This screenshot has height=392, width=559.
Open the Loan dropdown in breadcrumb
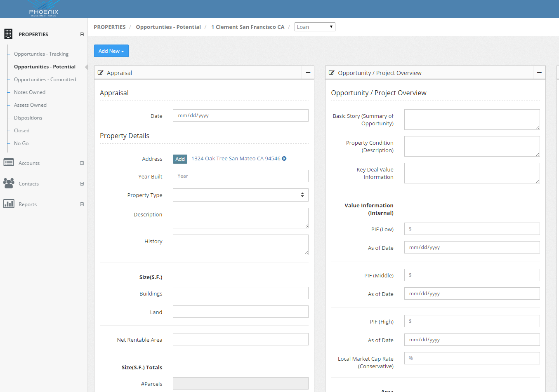pos(315,27)
